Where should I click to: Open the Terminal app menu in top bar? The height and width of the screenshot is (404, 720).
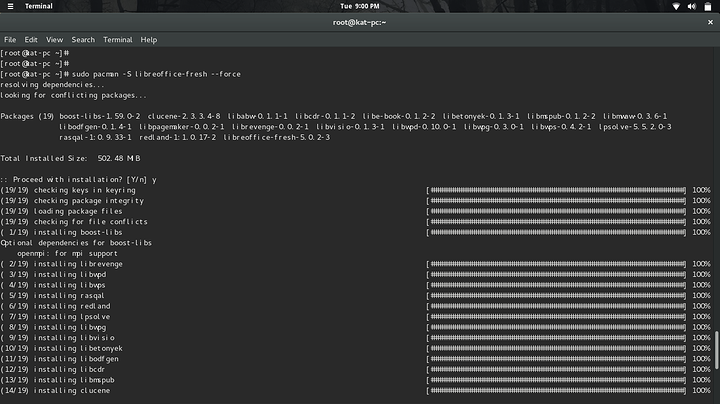coord(39,6)
